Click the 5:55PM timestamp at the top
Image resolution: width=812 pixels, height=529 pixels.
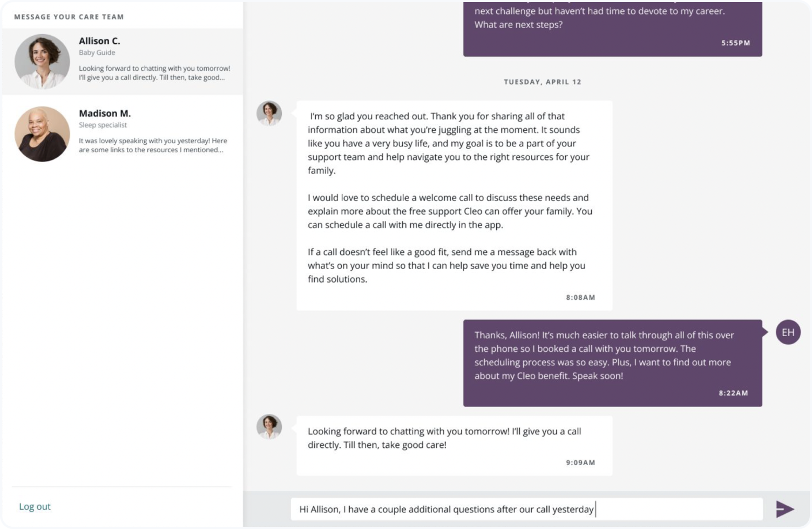coord(735,43)
